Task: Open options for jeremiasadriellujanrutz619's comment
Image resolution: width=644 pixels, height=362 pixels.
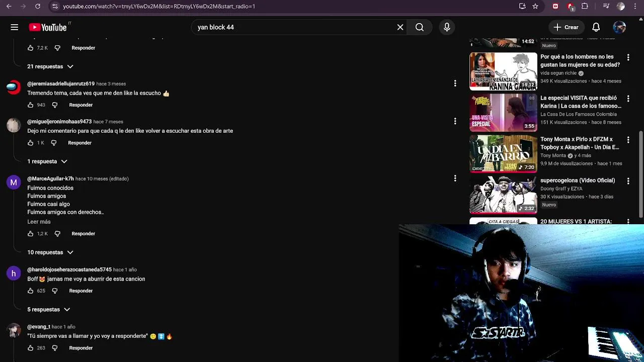Action: coord(455,83)
